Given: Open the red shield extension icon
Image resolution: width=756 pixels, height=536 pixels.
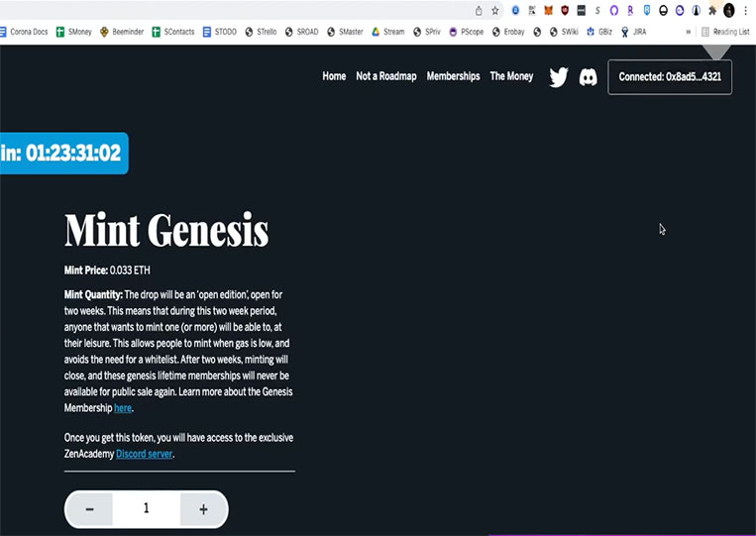Looking at the screenshot, I should click(x=565, y=10).
